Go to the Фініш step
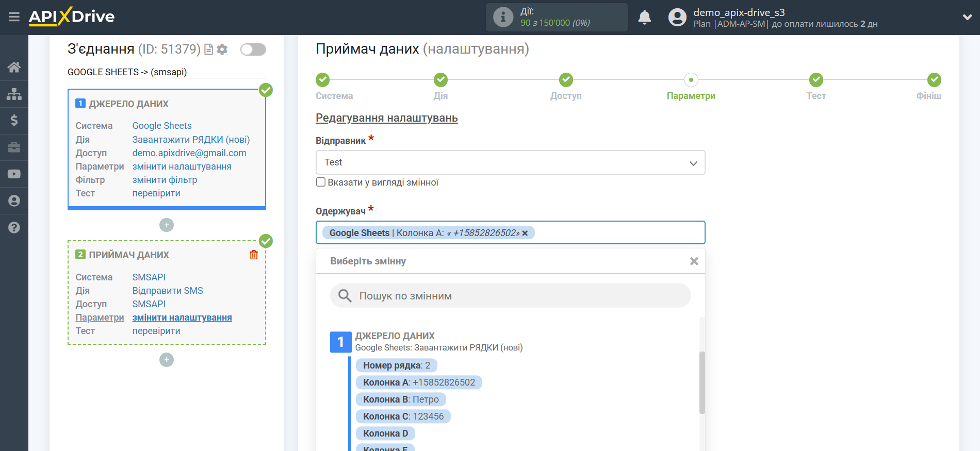The height and width of the screenshot is (451, 980). tap(934, 80)
